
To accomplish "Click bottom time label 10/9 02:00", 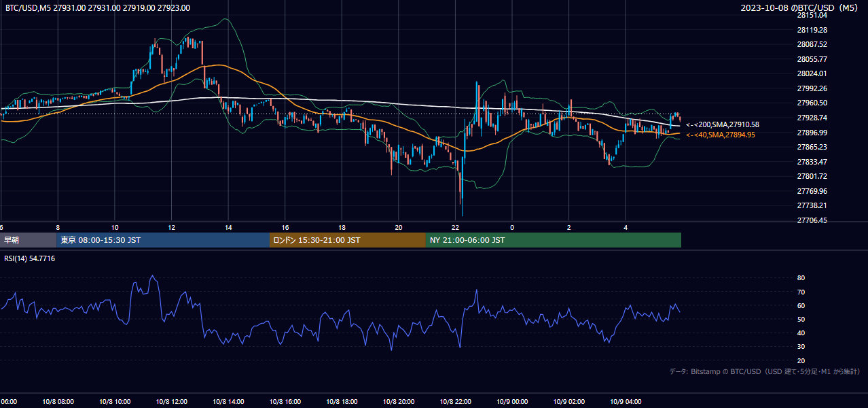I will (x=569, y=402).
